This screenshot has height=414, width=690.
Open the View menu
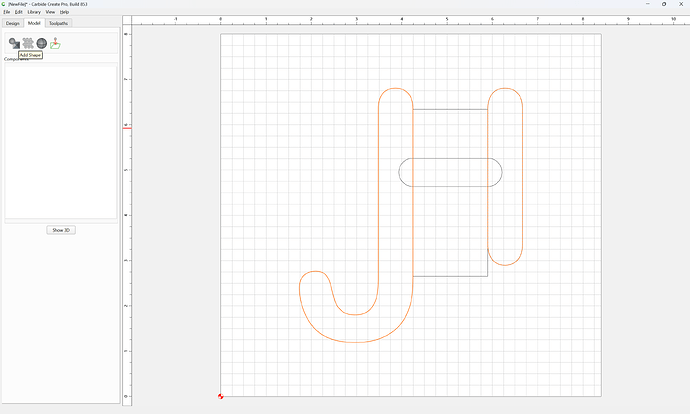tap(50, 12)
